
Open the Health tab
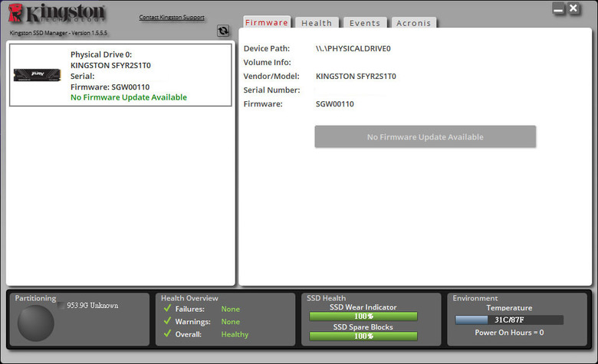point(317,23)
